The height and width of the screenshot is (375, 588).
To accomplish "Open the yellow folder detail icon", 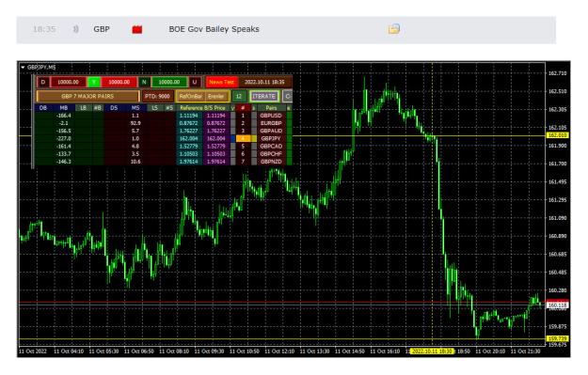I will click(x=394, y=29).
